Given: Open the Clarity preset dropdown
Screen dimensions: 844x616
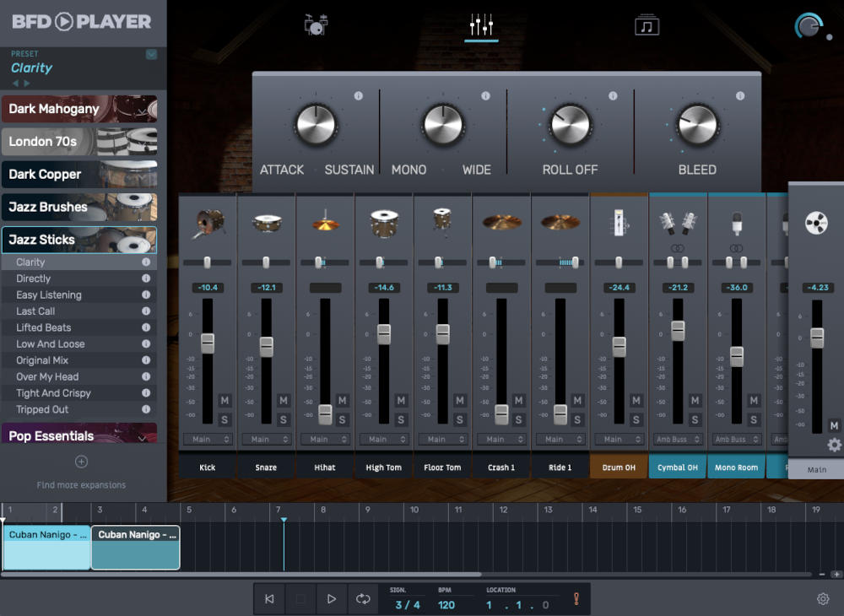Looking at the screenshot, I should 150,54.
